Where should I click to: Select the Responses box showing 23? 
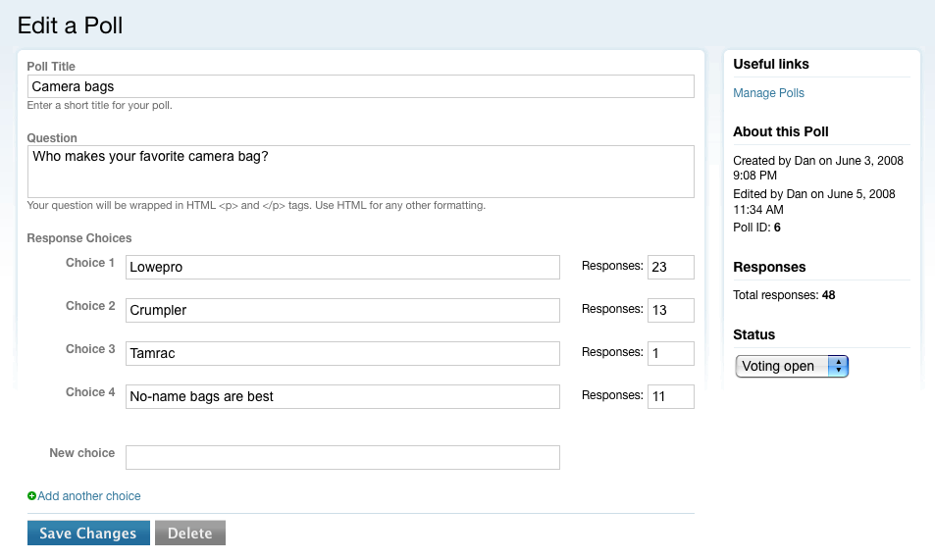point(670,267)
